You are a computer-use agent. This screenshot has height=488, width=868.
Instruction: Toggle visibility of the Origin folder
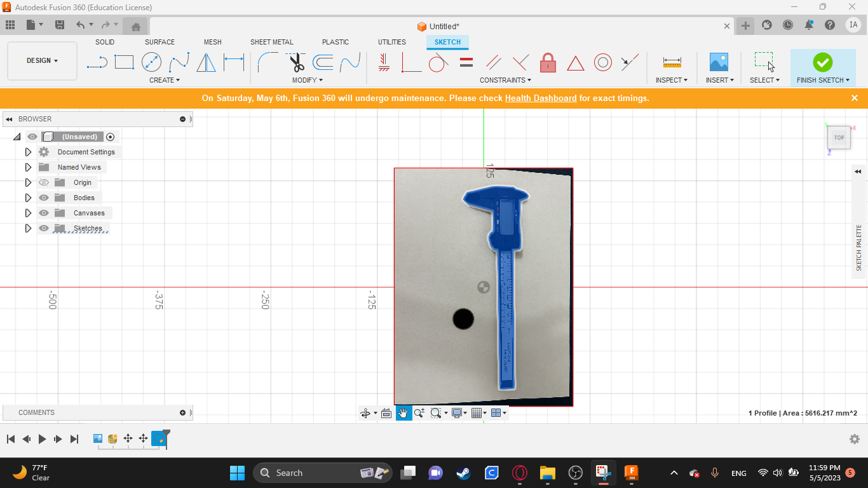pyautogui.click(x=44, y=182)
